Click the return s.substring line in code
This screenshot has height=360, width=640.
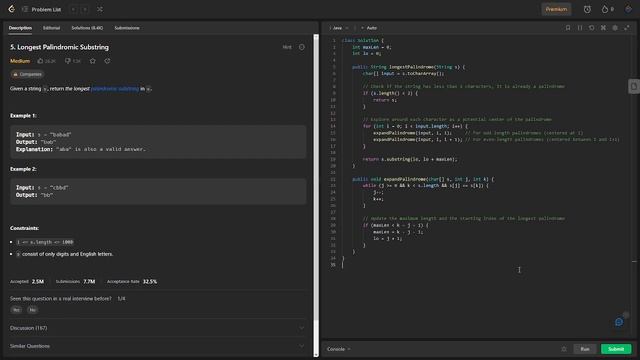pyautogui.click(x=410, y=159)
